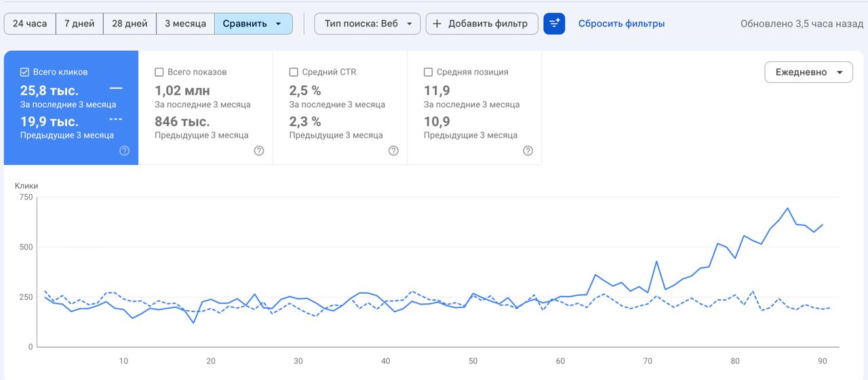Open the Ежедневно granularity dropdown

click(x=808, y=72)
